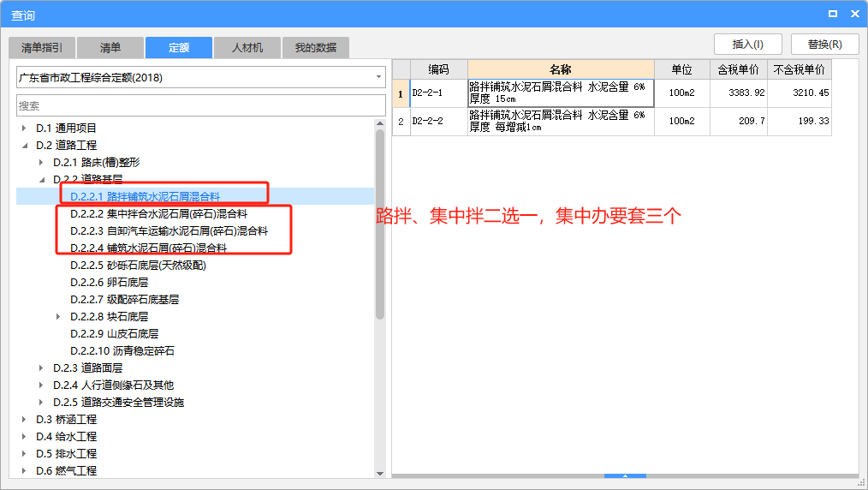This screenshot has width=868, height=490.
Task: Expand the D.2.2.8 块石底层 node
Action: 58,317
